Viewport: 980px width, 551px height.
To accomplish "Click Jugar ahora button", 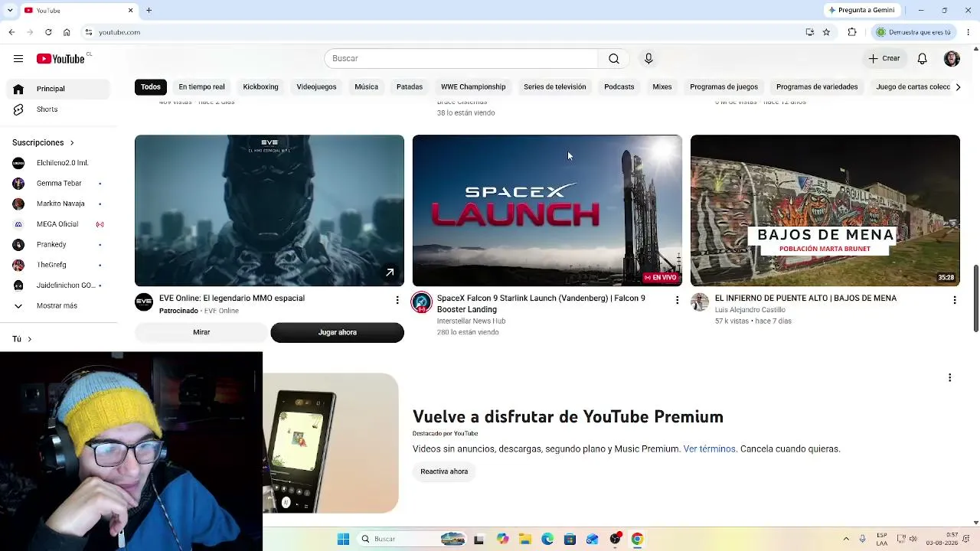I will click(337, 332).
